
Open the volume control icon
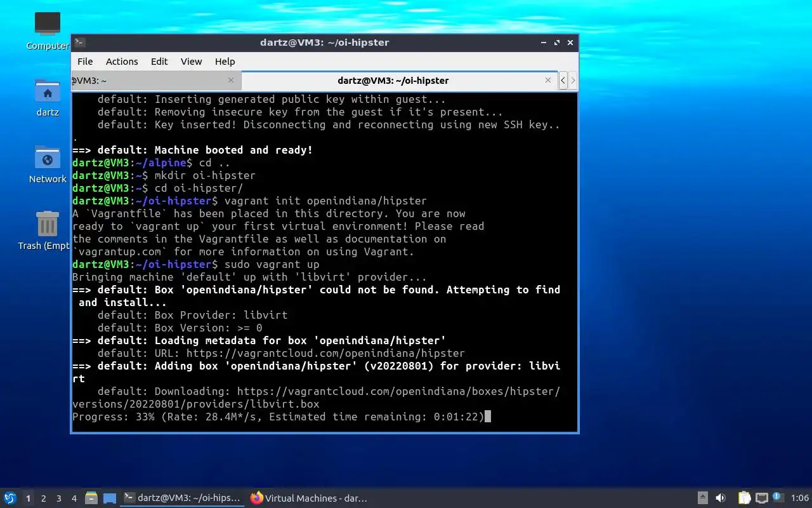721,498
